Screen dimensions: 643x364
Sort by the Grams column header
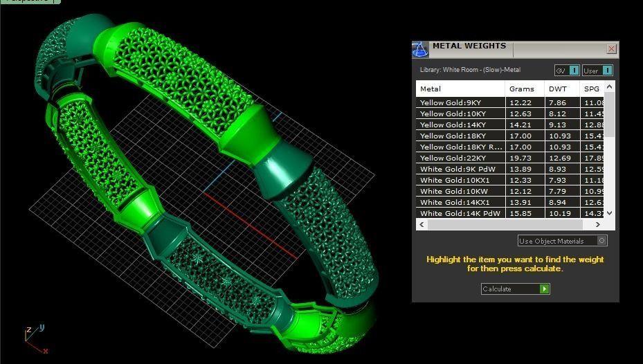pyautogui.click(x=525, y=89)
